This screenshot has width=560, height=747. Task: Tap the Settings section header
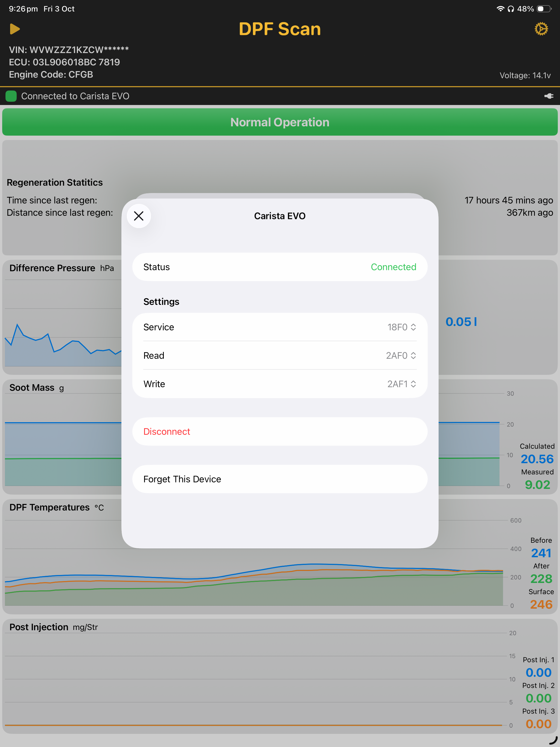(x=161, y=302)
